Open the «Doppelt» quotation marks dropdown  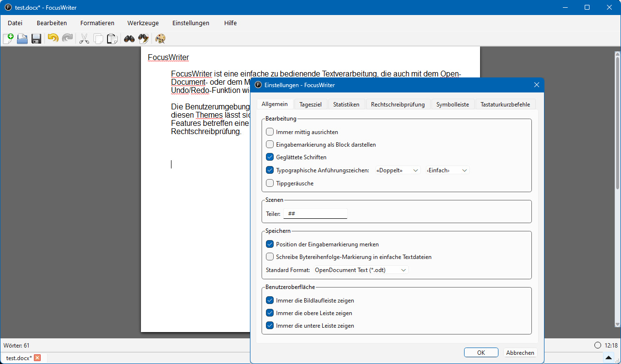[398, 170]
